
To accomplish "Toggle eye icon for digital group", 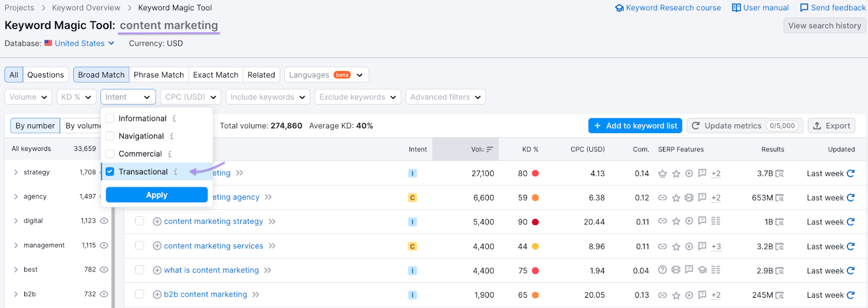I will [x=104, y=221].
